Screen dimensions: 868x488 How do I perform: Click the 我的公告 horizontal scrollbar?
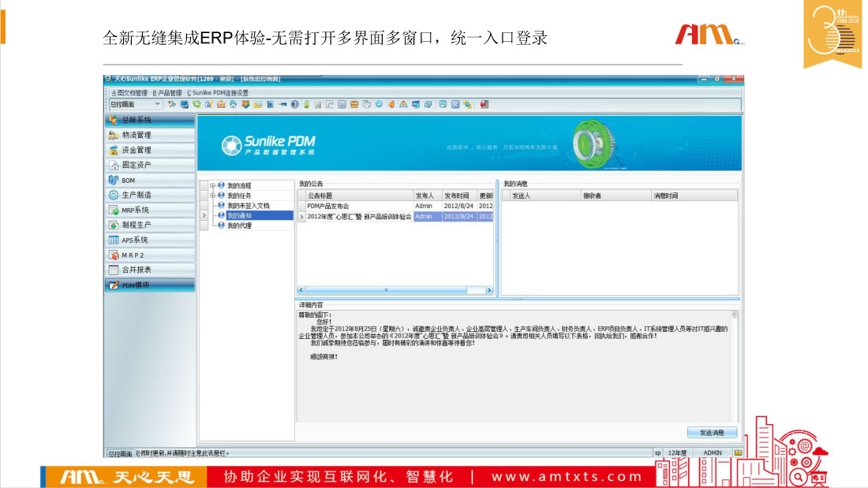pyautogui.click(x=395, y=290)
